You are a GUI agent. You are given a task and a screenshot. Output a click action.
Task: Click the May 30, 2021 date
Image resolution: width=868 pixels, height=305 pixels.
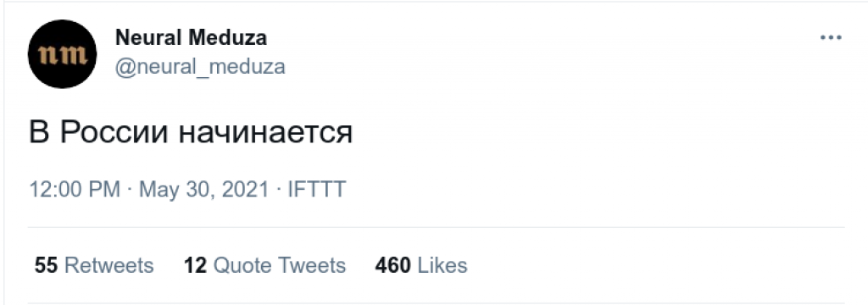pyautogui.click(x=203, y=190)
